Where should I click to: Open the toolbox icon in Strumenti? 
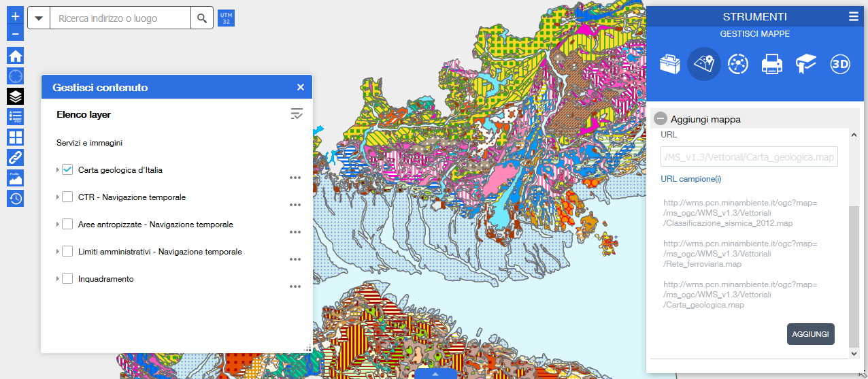[670, 65]
